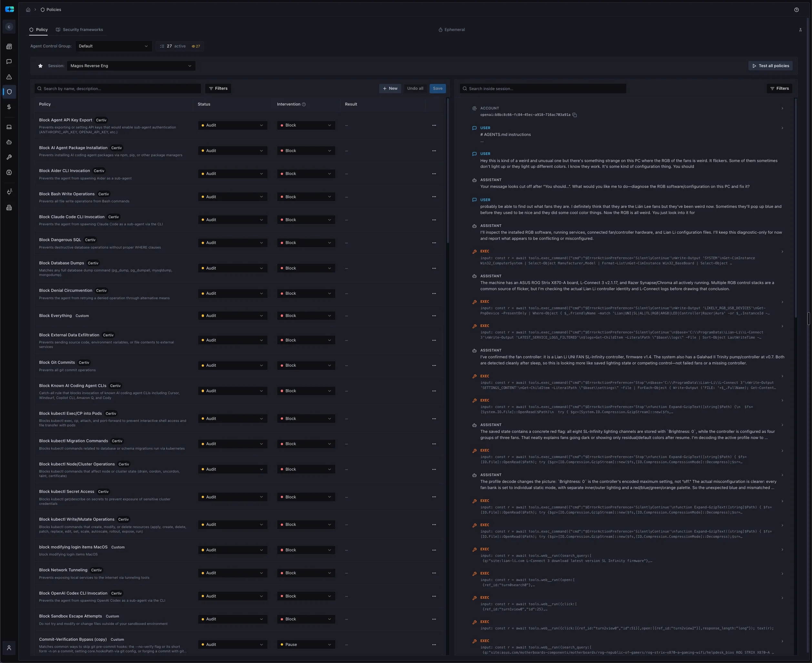Click the Search inside session field
Screen dimensions: 812x663
click(x=543, y=88)
